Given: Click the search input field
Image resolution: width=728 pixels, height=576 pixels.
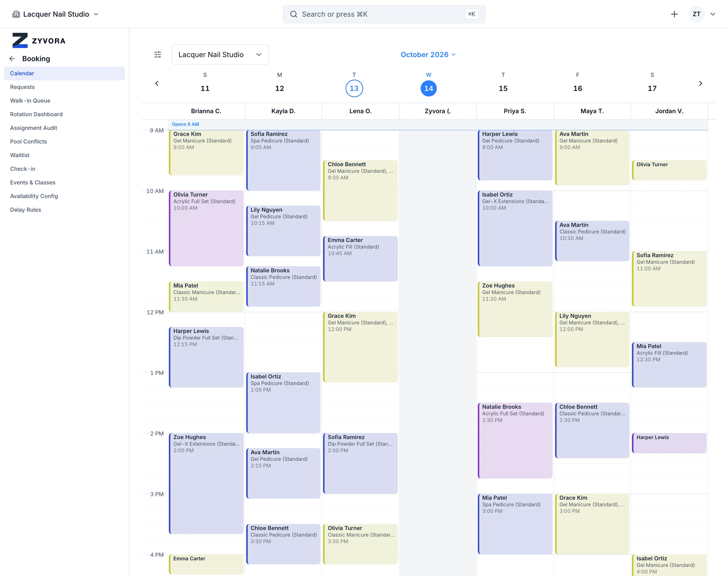Looking at the screenshot, I should (384, 14).
